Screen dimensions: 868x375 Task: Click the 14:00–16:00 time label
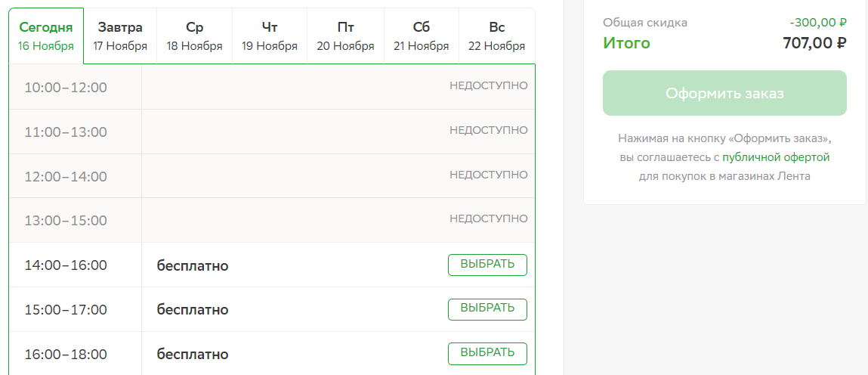[x=66, y=265]
